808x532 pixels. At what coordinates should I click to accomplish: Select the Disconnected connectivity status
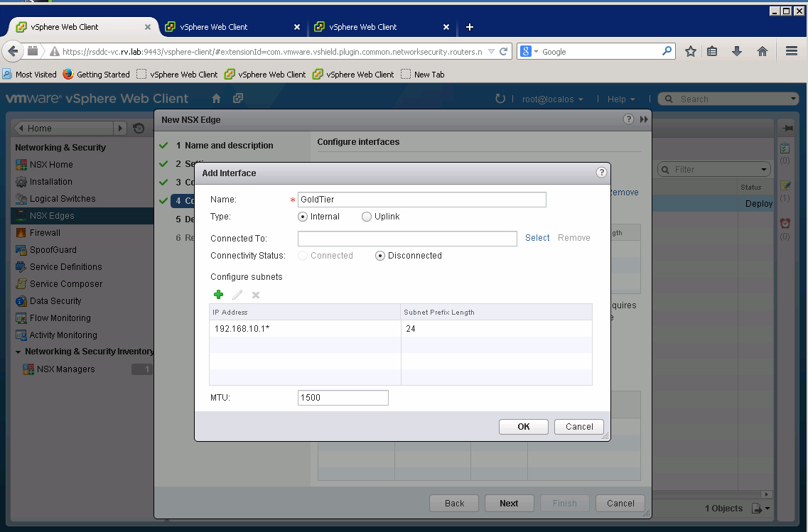[380, 256]
